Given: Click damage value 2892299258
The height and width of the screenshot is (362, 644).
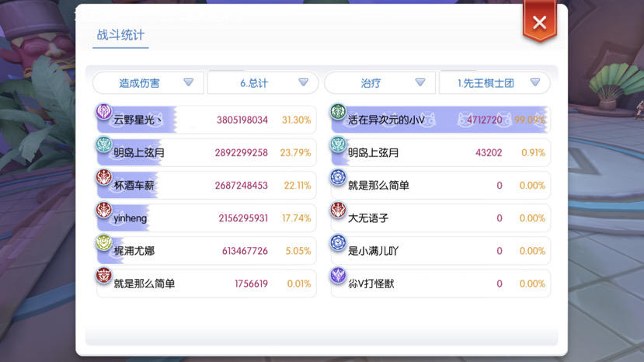Looking at the screenshot, I should pyautogui.click(x=241, y=153).
